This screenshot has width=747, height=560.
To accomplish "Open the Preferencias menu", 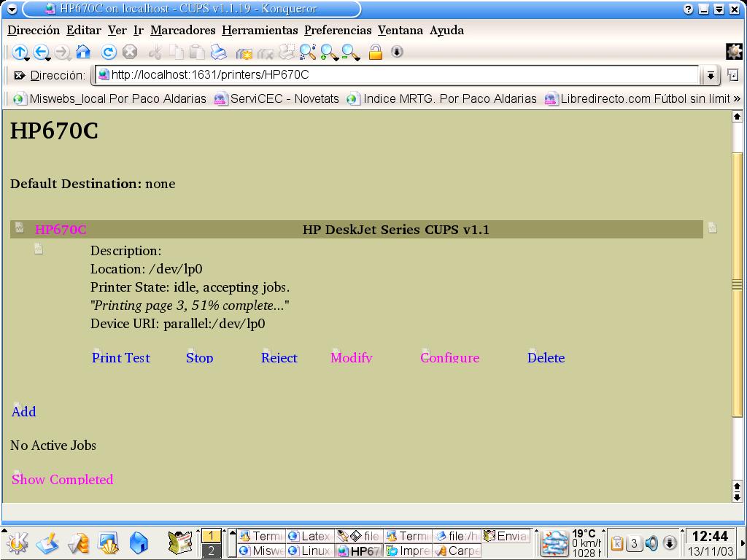I will pos(338,31).
